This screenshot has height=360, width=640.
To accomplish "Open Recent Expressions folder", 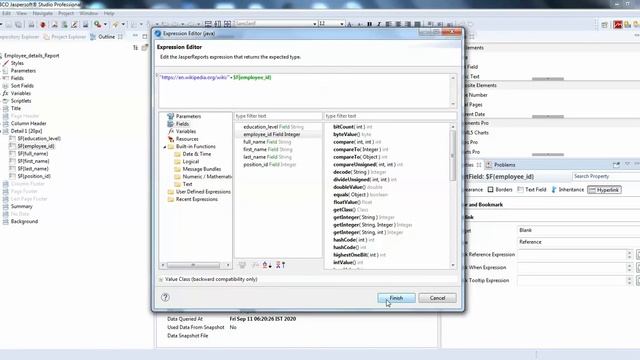I will tap(196, 199).
